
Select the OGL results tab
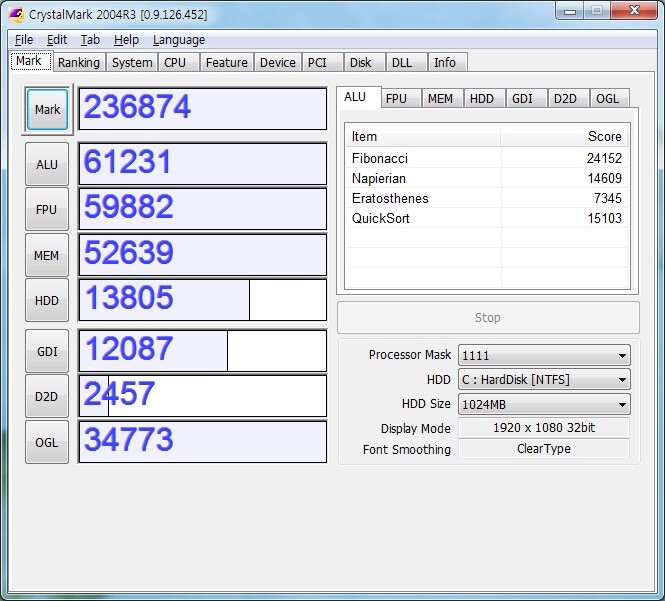click(x=607, y=98)
